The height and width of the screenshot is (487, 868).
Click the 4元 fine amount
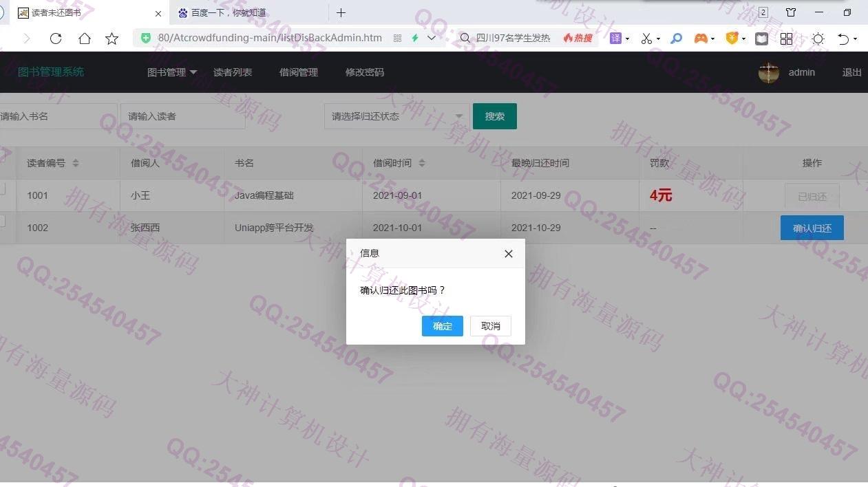click(661, 195)
